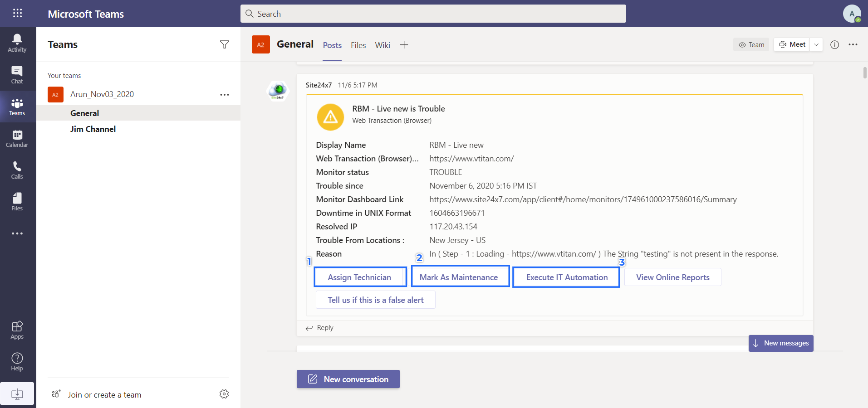Switch to the Wiki tab
Screen dimensions: 868x408
click(383, 45)
